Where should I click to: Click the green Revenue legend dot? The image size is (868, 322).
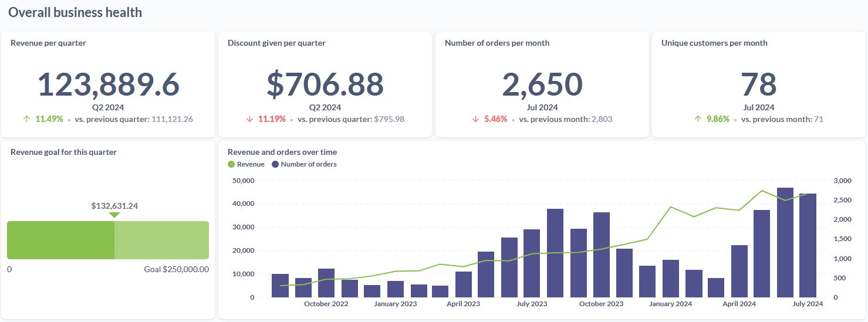pyautogui.click(x=231, y=164)
